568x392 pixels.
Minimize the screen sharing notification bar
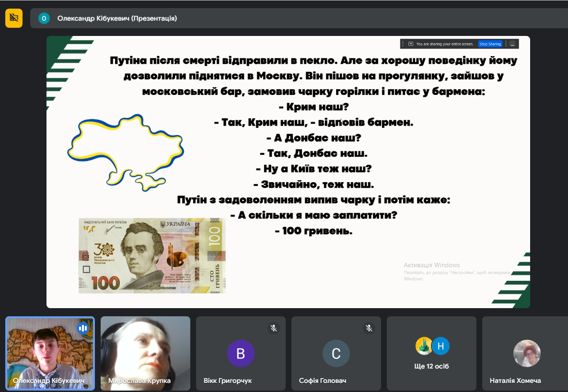[512, 44]
